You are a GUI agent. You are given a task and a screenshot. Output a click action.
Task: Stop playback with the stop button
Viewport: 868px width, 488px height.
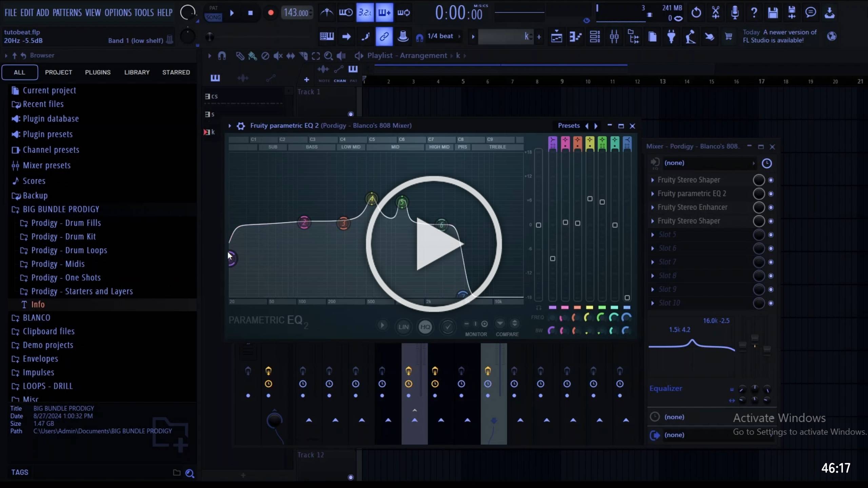coord(250,13)
